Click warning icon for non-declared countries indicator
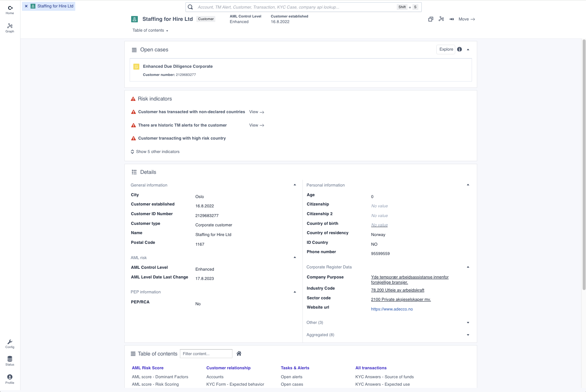Image resolution: width=586 pixels, height=392 pixels. tap(133, 112)
